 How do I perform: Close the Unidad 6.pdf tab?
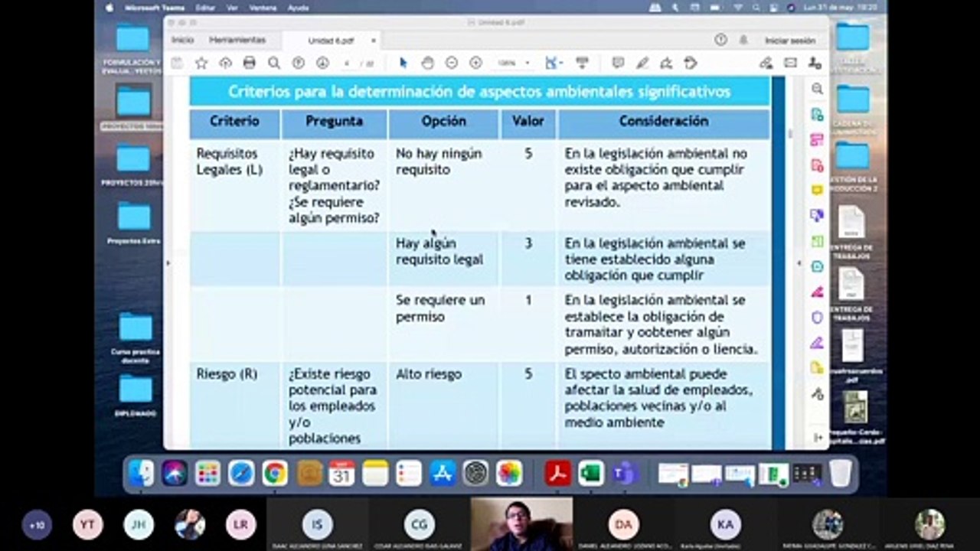coord(373,41)
